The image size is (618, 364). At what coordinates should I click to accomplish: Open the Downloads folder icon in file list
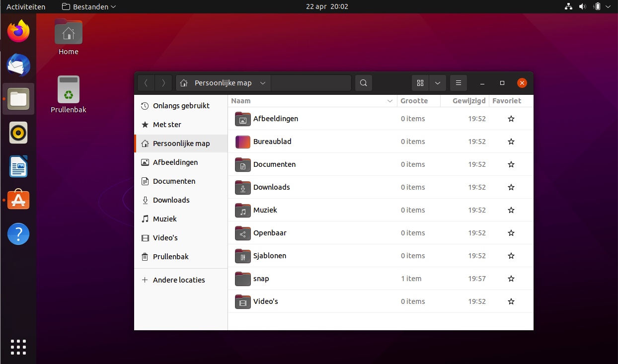(x=242, y=188)
